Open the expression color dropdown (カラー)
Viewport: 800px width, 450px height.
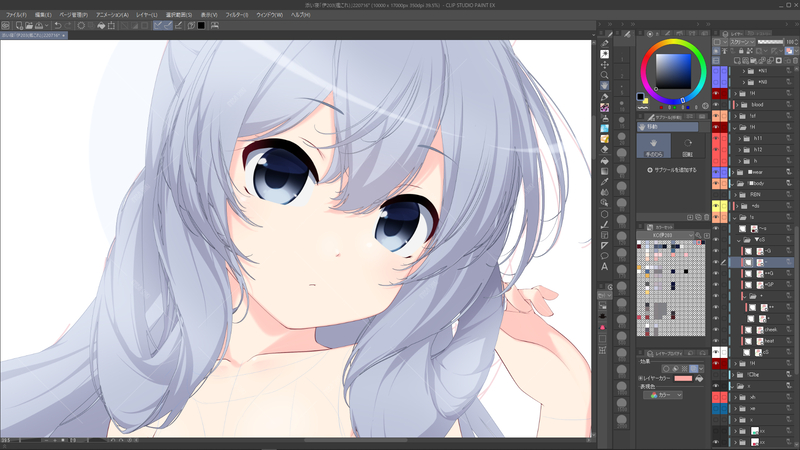664,395
